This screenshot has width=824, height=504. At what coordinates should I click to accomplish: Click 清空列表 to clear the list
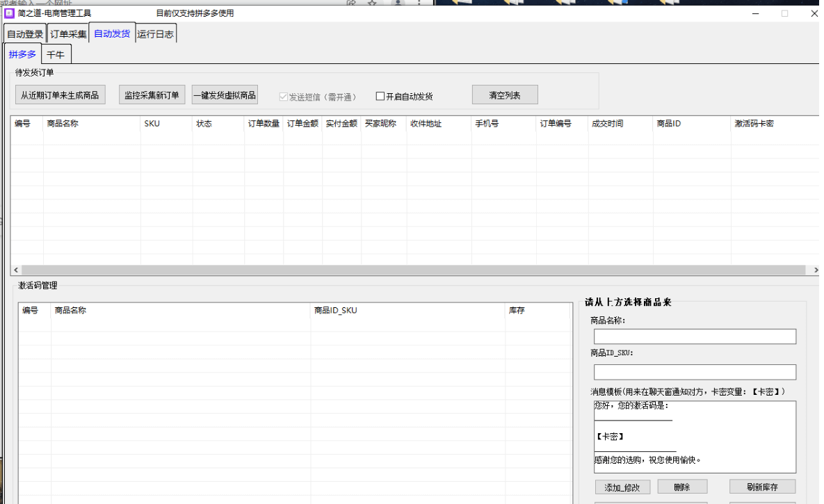(x=504, y=95)
